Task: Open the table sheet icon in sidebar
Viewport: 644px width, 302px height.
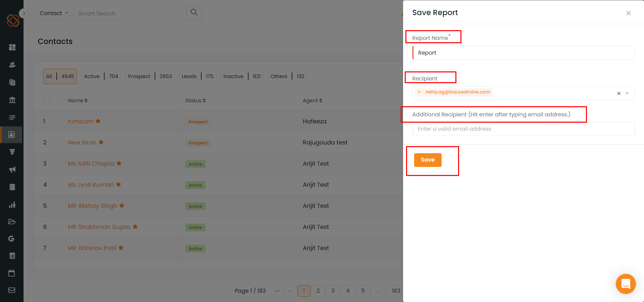Action: pos(12,256)
